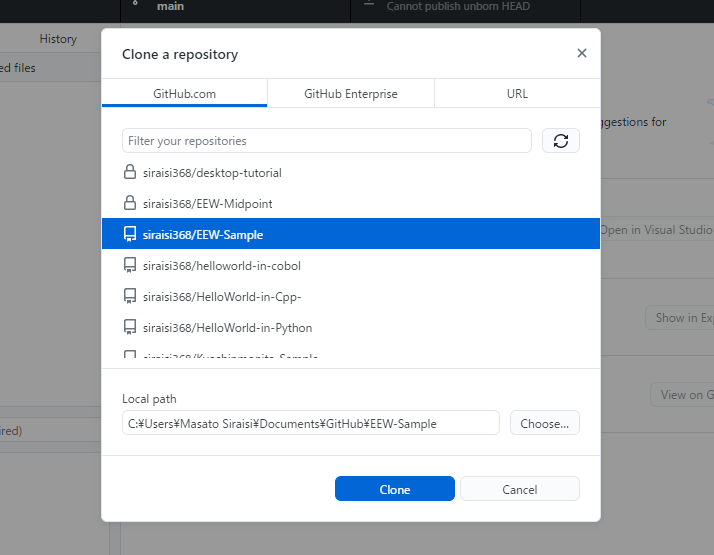Click Cannot publish unborn HEAD toolbar item

pyautogui.click(x=465, y=9)
